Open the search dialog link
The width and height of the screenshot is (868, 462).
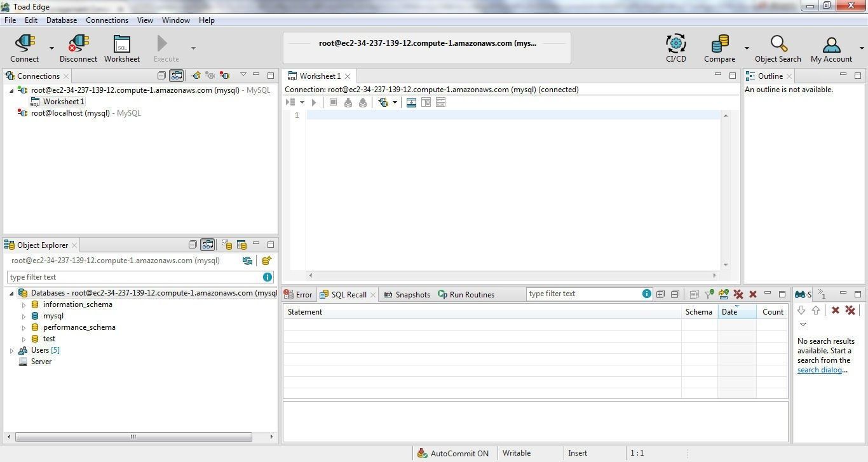[x=820, y=370]
